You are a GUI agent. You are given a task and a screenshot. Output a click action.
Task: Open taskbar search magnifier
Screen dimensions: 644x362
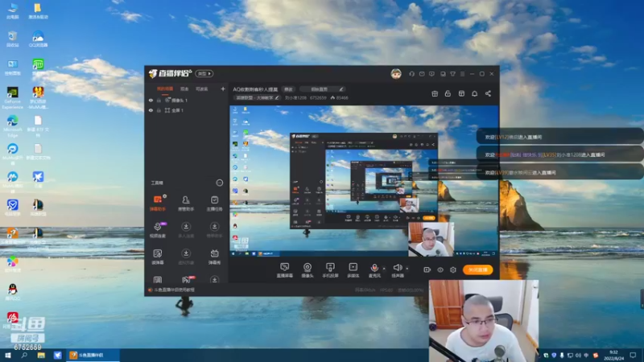pyautogui.click(x=24, y=355)
